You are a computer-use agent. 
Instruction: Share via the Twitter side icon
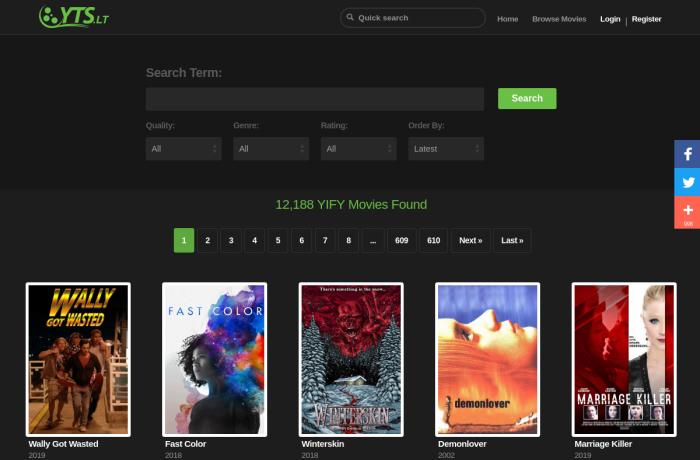(x=688, y=182)
